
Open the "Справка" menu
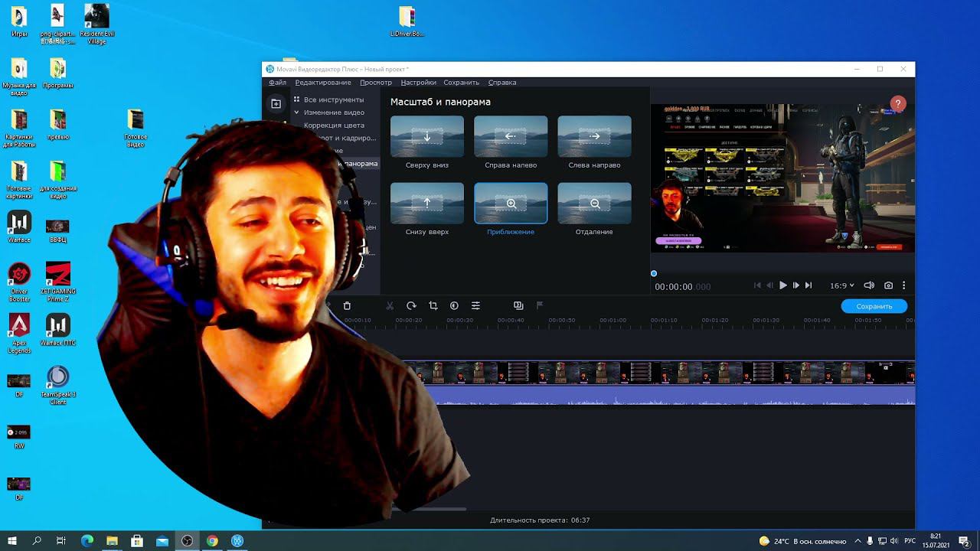[x=502, y=83]
